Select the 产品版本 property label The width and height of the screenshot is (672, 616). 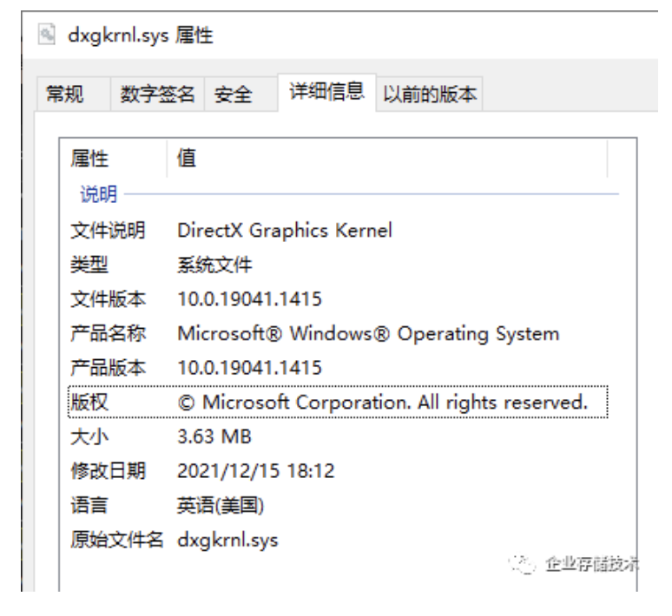point(108,368)
